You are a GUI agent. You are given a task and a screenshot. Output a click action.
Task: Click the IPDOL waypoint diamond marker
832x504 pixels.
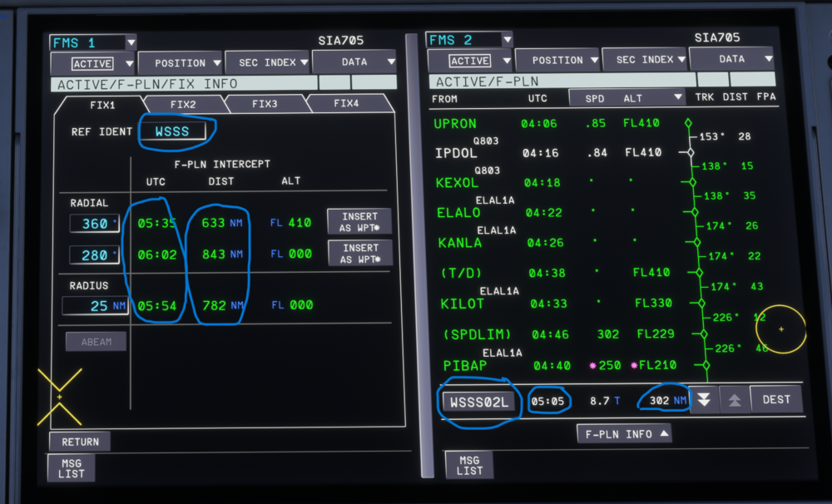pos(688,153)
